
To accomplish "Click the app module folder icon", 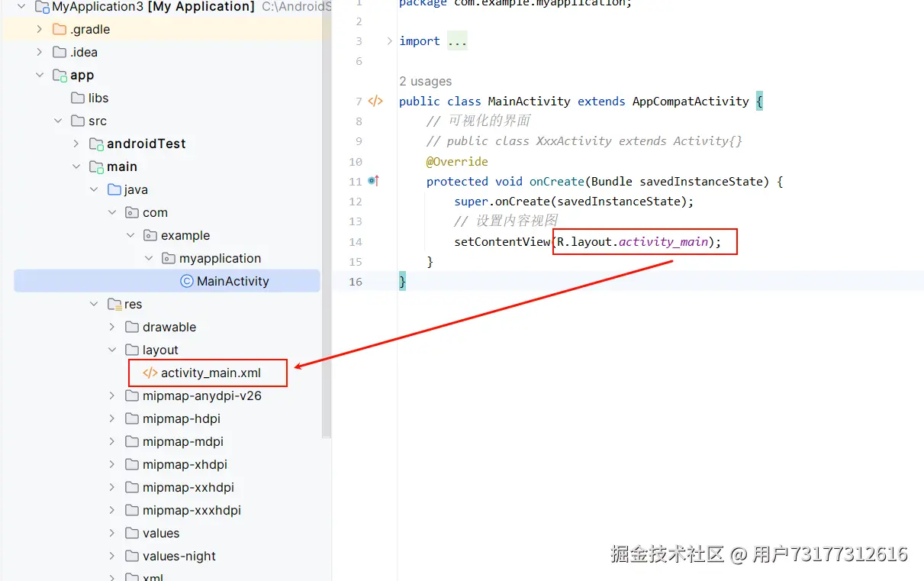I will 60,75.
